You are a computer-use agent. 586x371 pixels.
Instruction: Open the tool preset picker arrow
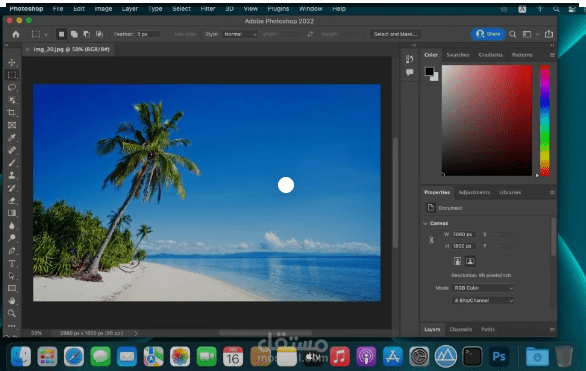click(x=46, y=35)
